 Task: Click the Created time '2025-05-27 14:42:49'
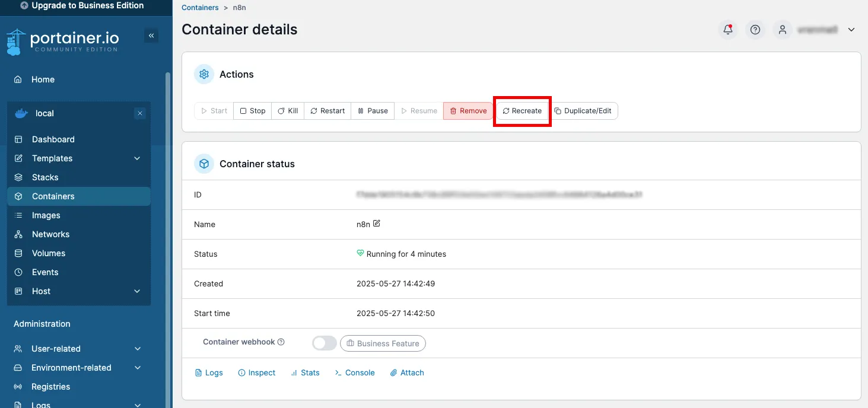point(396,283)
